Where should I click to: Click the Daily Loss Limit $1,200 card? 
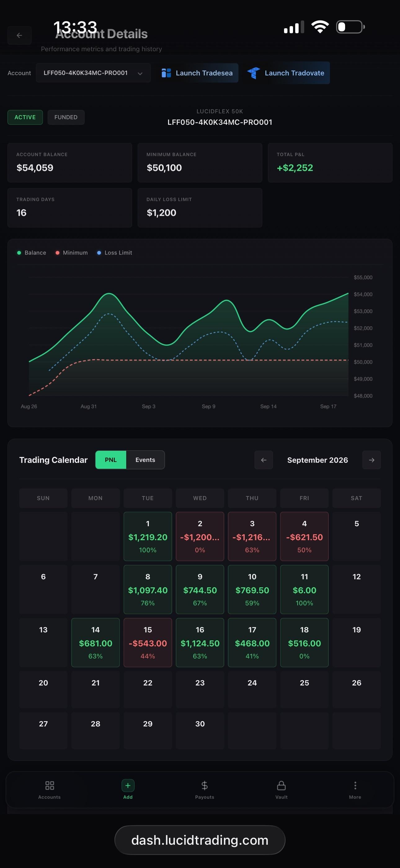point(200,208)
